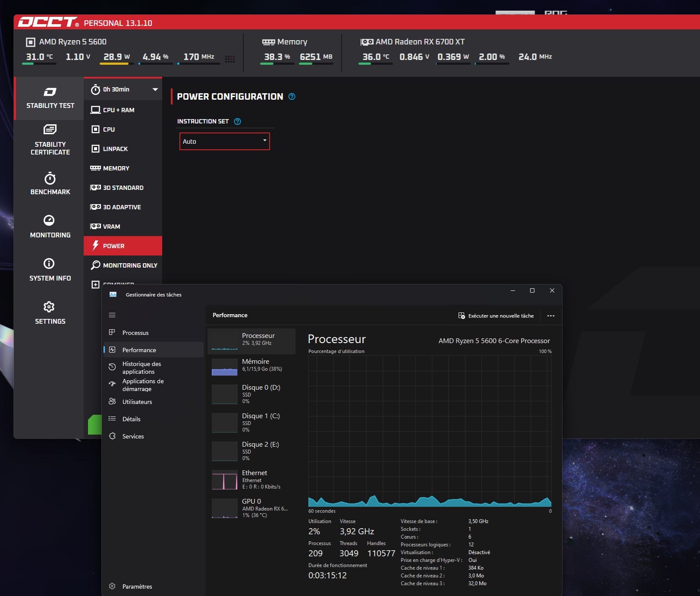The image size is (700, 596).
Task: Click the Instruction Set help icon
Action: point(238,122)
